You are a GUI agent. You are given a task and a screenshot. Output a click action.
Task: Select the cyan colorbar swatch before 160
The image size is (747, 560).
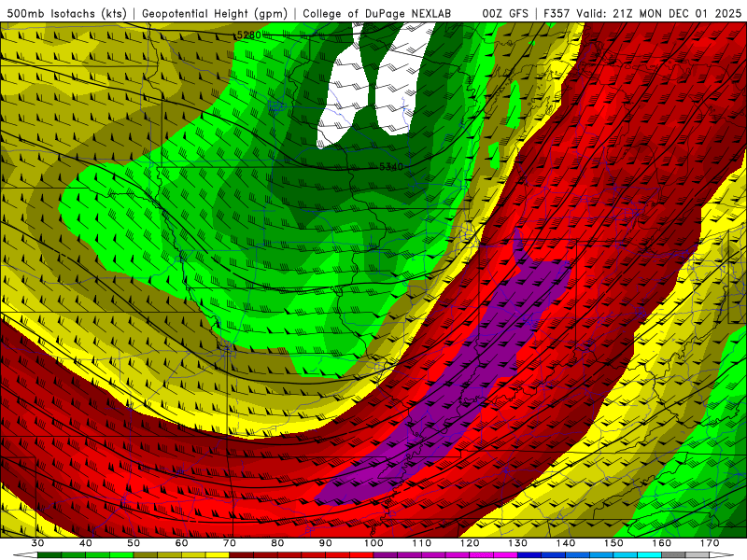[x=650, y=555]
